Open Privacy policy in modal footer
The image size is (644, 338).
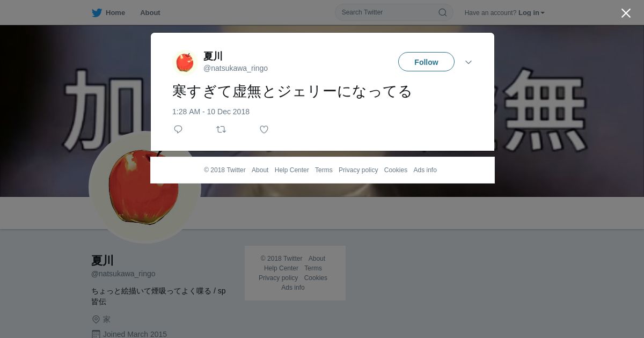pos(358,170)
